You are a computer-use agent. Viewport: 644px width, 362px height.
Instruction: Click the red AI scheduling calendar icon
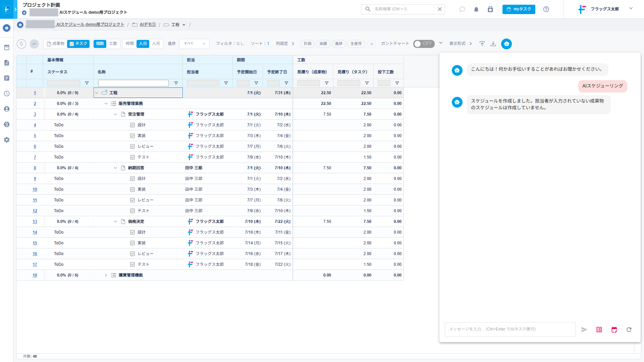pos(614,330)
